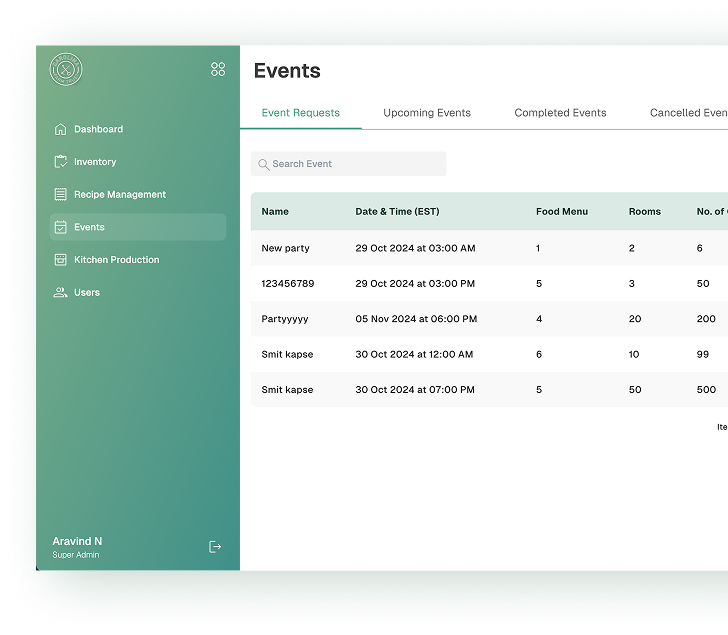The image size is (728, 635).
Task: Click the Dashboard home icon
Action: click(60, 129)
